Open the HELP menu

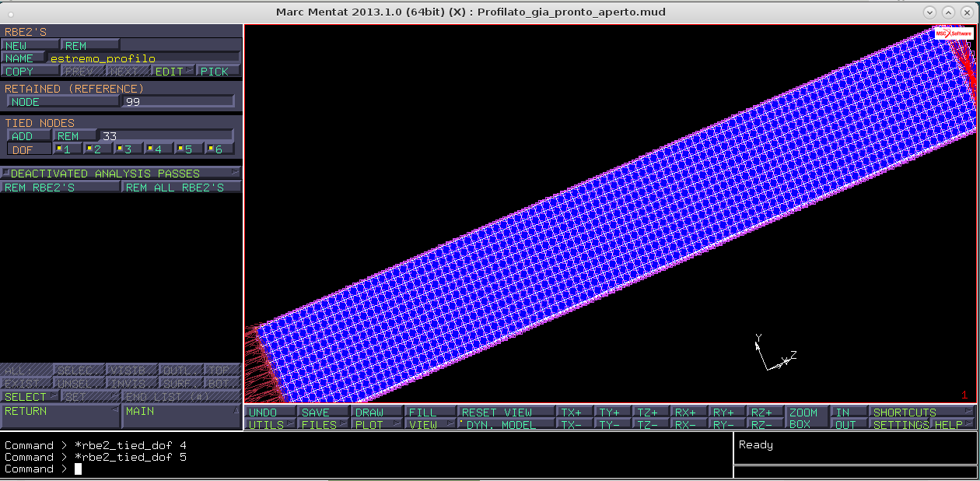954,425
